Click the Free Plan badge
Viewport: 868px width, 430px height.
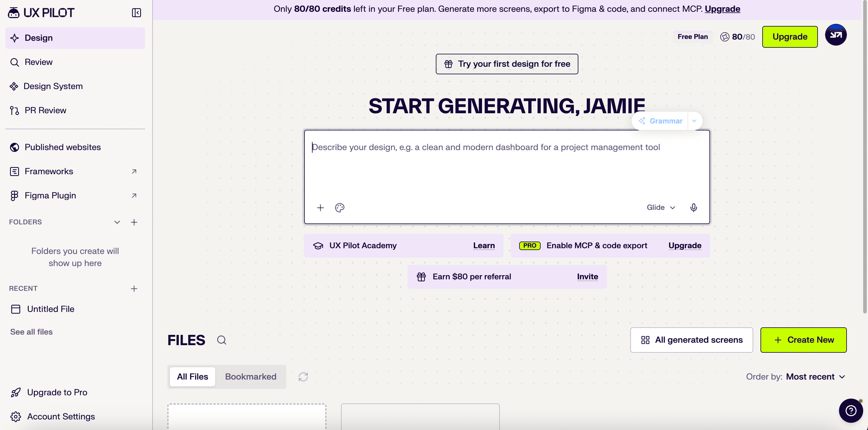click(693, 37)
